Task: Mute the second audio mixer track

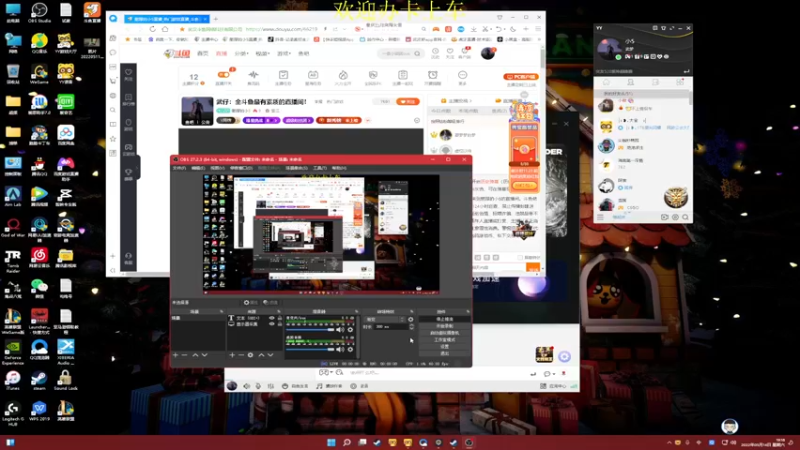Action: [x=340, y=349]
